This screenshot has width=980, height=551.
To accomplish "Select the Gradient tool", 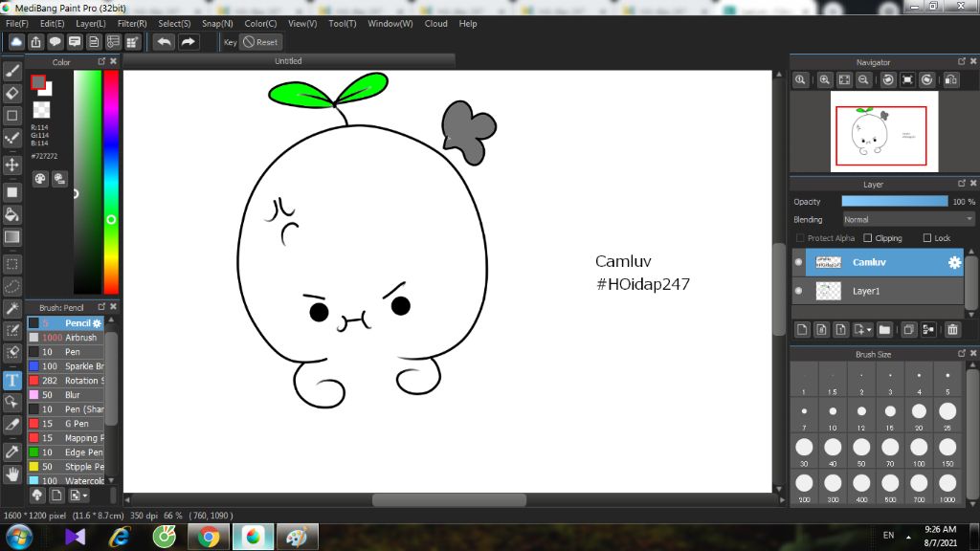I will 11,237.
